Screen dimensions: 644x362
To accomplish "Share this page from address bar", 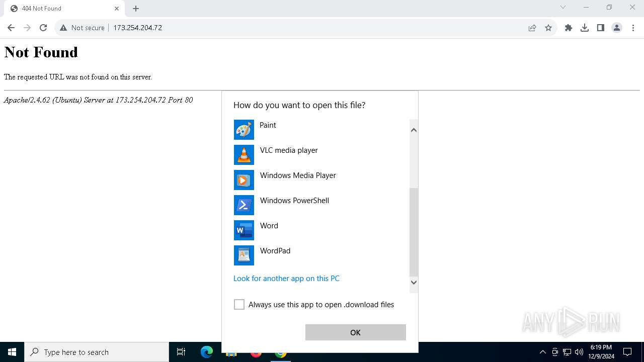I will (532, 28).
